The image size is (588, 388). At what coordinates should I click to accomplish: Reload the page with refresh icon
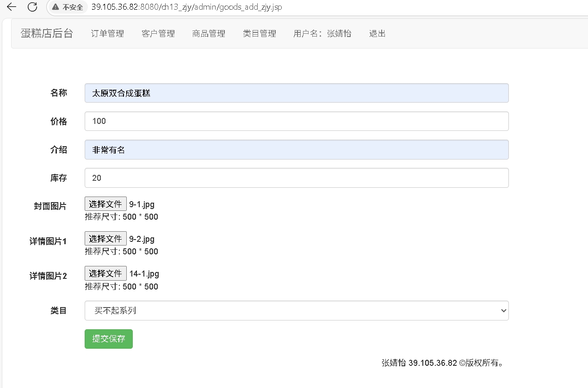(32, 7)
